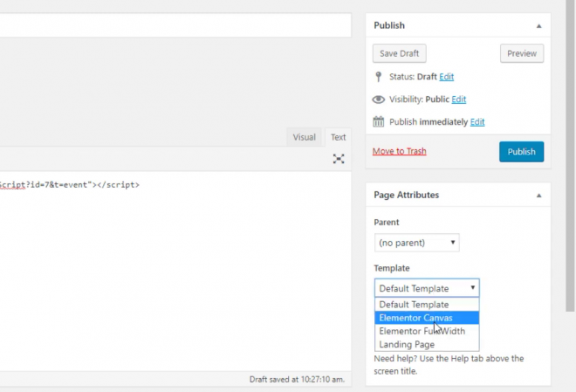The image size is (576, 392).
Task: Click the distraction-free writing fullscreen icon
Action: pos(339,159)
